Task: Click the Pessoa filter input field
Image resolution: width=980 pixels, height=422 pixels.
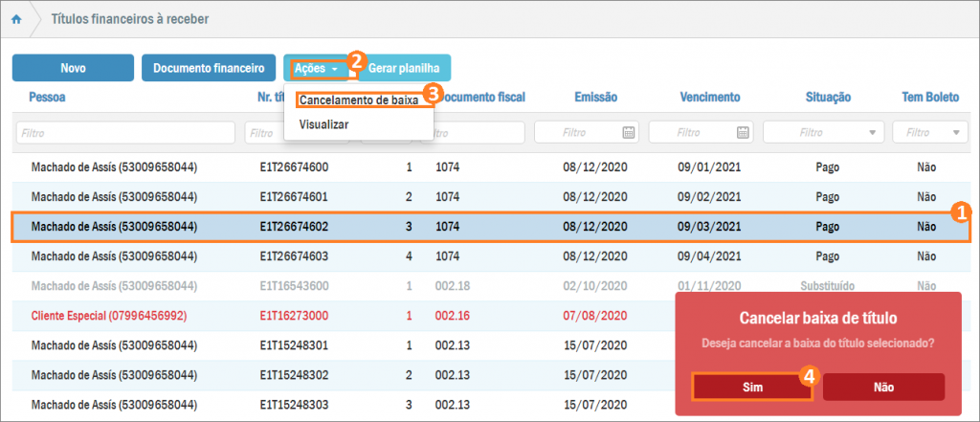Action: pos(125,133)
